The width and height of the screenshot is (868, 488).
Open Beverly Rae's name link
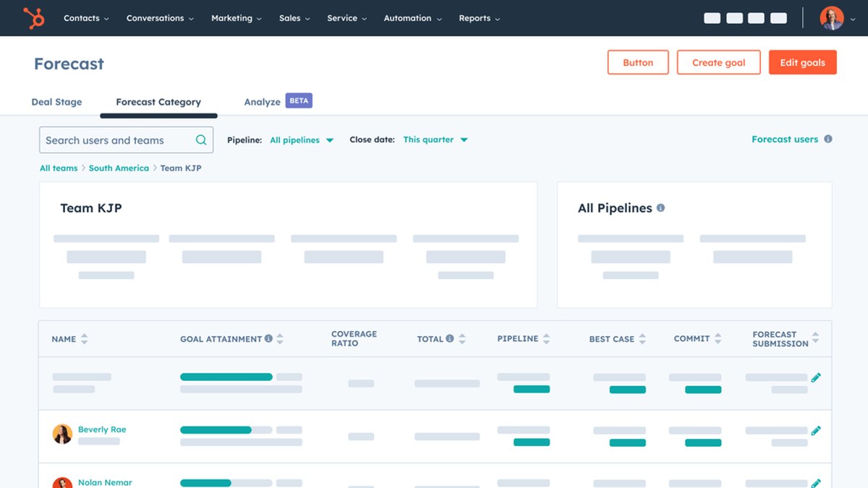pos(102,429)
